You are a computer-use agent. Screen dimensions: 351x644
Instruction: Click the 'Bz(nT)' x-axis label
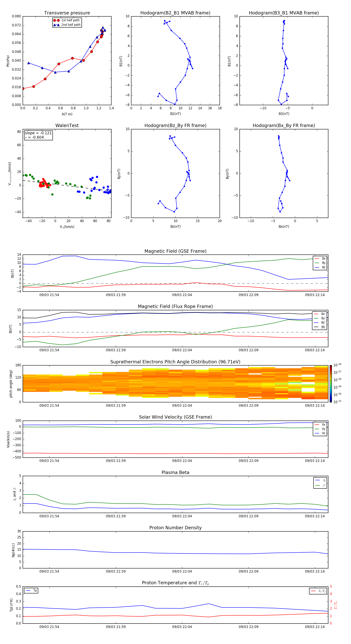(175, 227)
